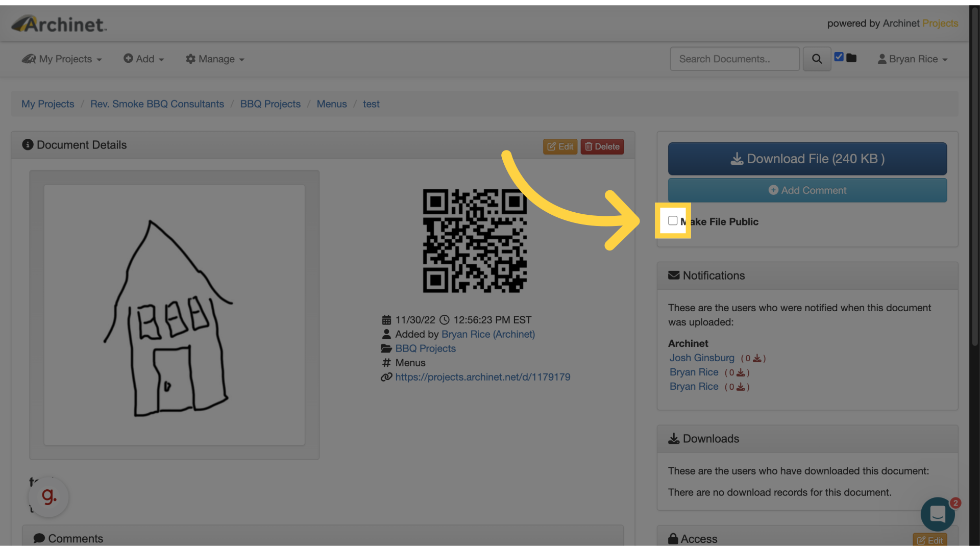
Task: Expand the Bryan Rice user menu
Action: pyautogui.click(x=913, y=59)
